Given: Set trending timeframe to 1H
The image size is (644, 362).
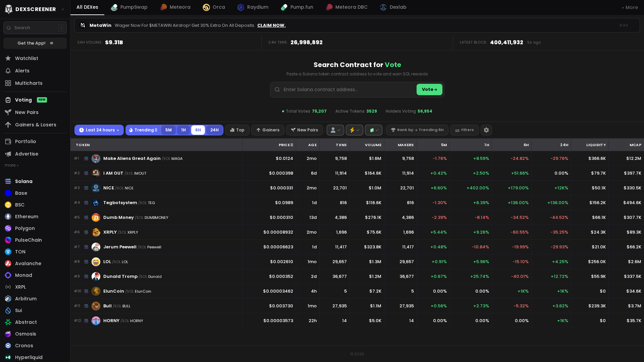Looking at the screenshot, I should (183, 130).
